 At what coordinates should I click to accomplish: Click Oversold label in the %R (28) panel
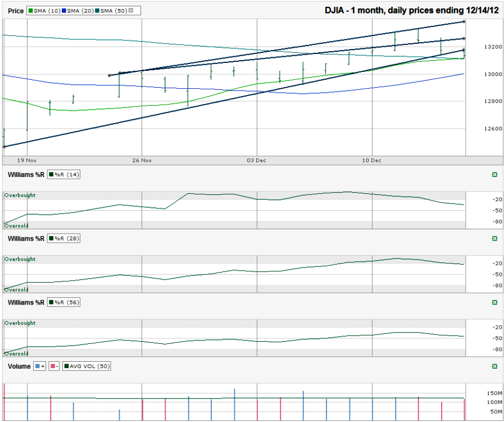(x=16, y=289)
